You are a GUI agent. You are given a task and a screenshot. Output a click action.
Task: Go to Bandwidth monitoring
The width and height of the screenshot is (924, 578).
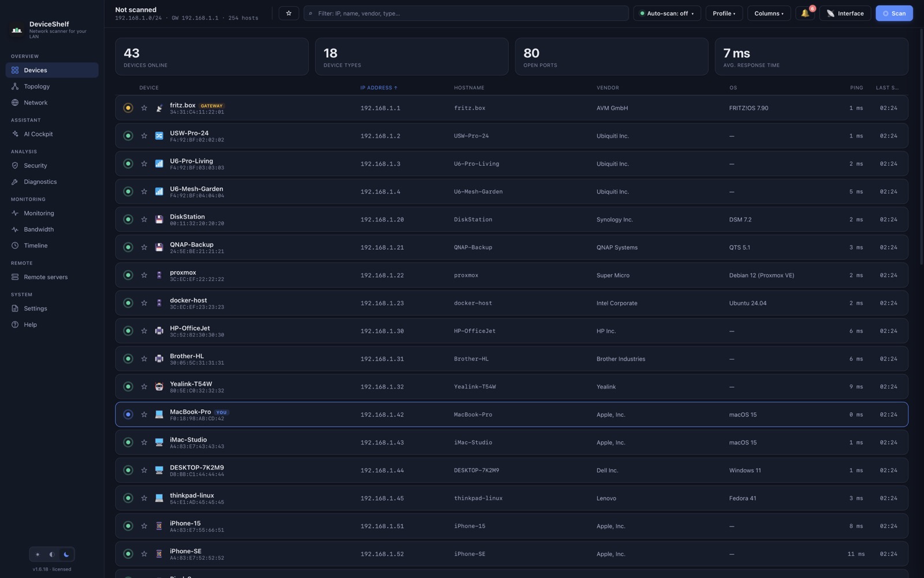coord(52,229)
